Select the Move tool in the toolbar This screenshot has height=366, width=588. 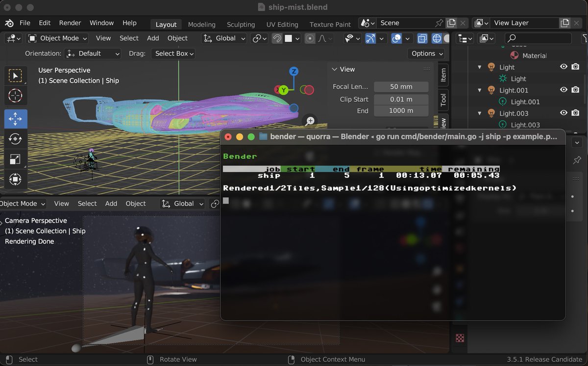click(x=16, y=118)
